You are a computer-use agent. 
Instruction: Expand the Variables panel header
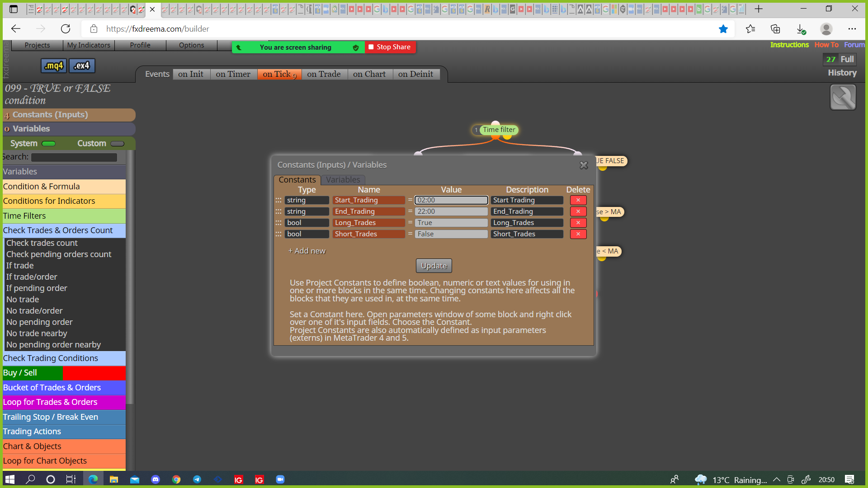point(69,129)
